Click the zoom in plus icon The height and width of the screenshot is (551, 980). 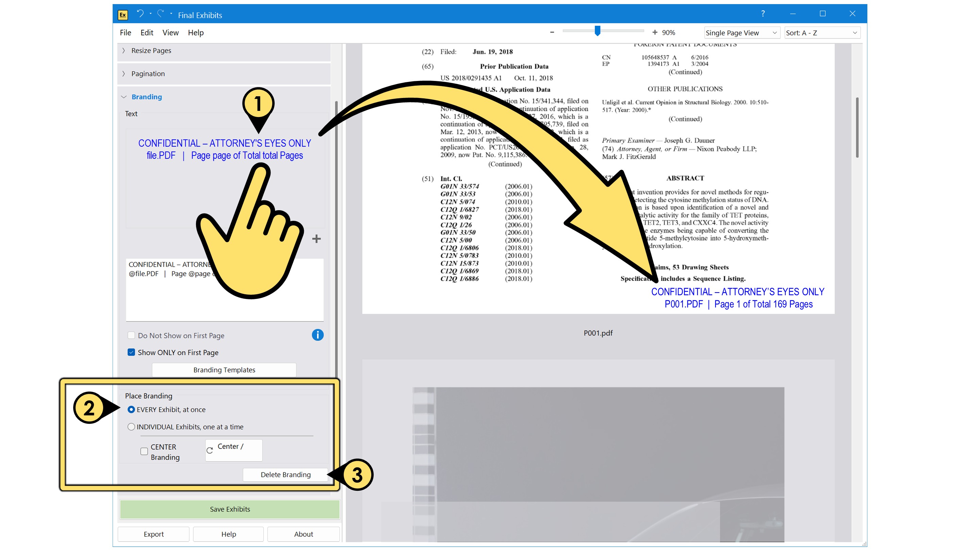[654, 32]
